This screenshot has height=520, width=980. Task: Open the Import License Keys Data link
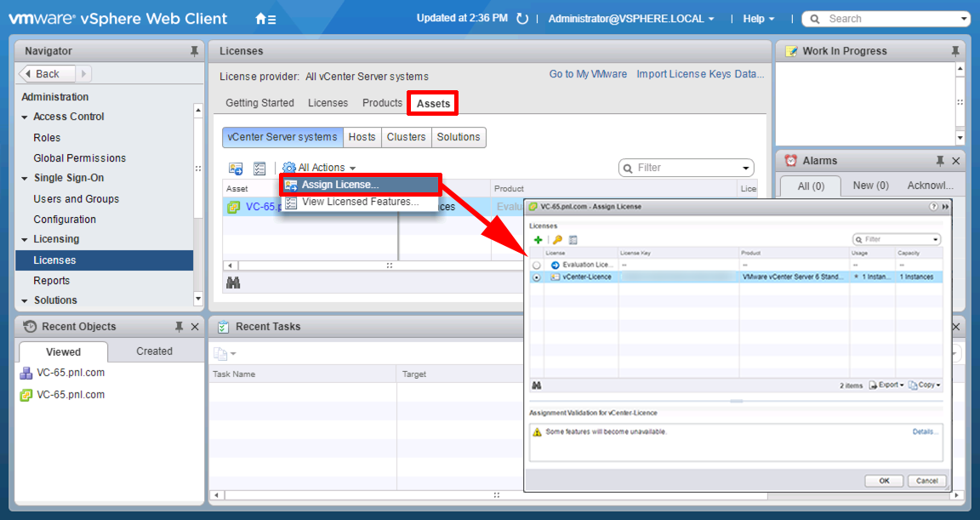pyautogui.click(x=700, y=74)
